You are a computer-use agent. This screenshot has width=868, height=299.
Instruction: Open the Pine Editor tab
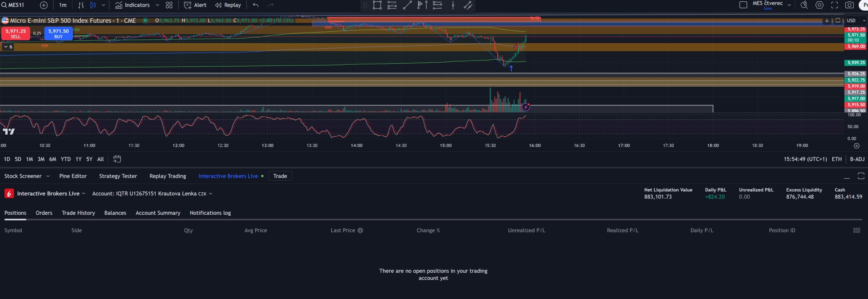tap(73, 176)
